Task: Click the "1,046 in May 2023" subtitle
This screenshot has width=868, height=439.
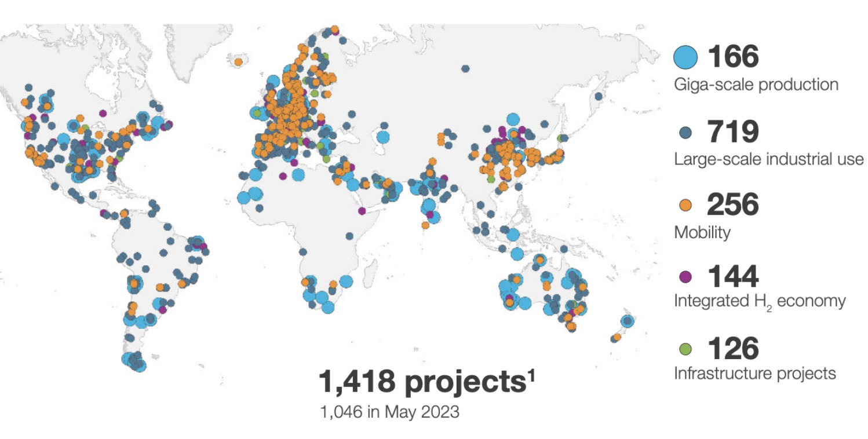Action: (389, 414)
